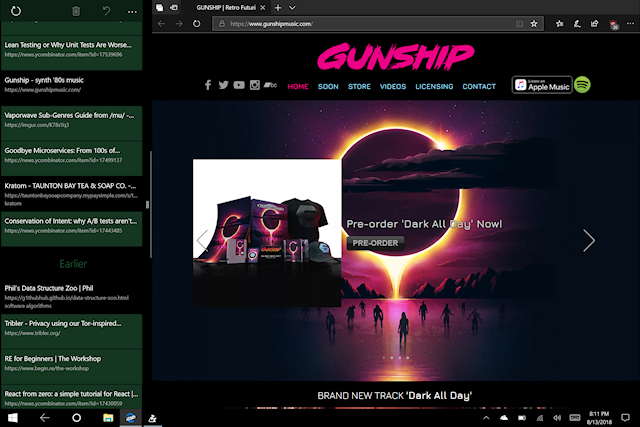Image resolution: width=640 pixels, height=427 pixels.
Task: Click the pink GUNSHIP logo
Action: (396, 56)
